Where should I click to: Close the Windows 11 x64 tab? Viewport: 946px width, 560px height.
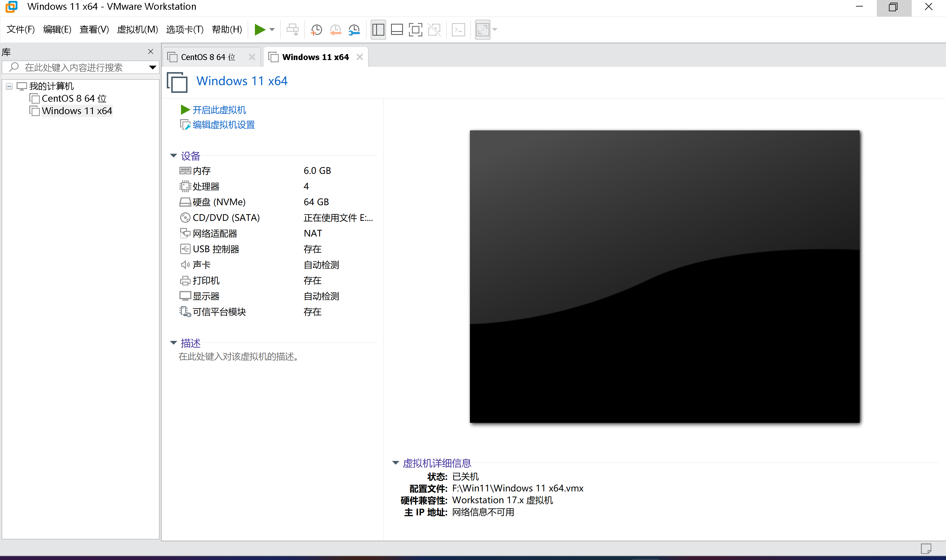click(x=360, y=57)
